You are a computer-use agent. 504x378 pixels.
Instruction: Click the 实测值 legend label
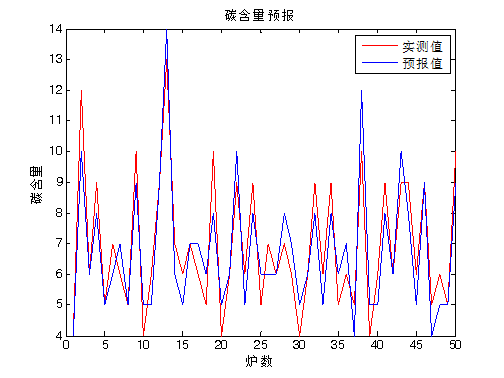pyautogui.click(x=422, y=46)
